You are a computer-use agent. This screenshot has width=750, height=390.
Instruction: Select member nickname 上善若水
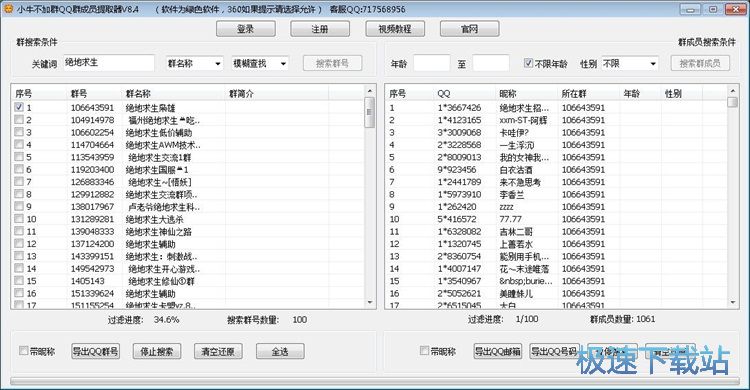pyautogui.click(x=516, y=244)
